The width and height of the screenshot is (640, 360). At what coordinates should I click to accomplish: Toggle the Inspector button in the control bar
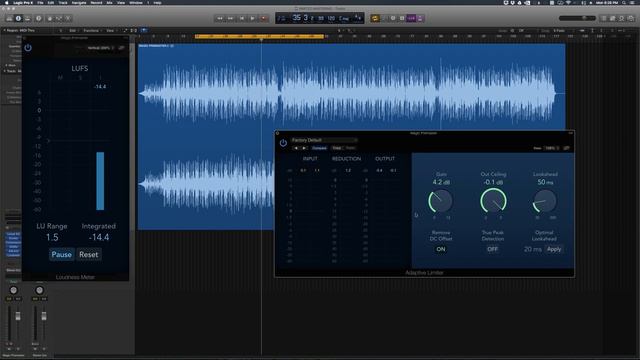point(18,18)
